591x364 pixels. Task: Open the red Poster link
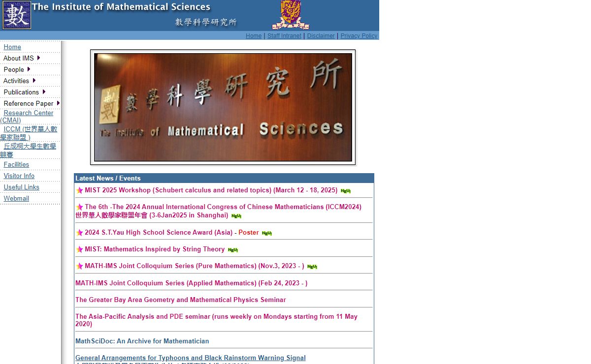tap(249, 232)
